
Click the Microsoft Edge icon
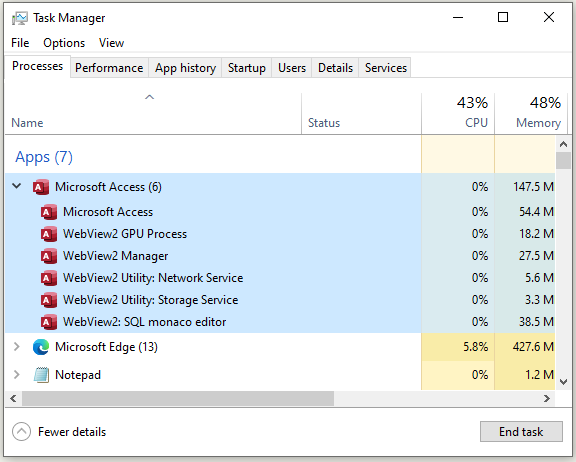41,347
